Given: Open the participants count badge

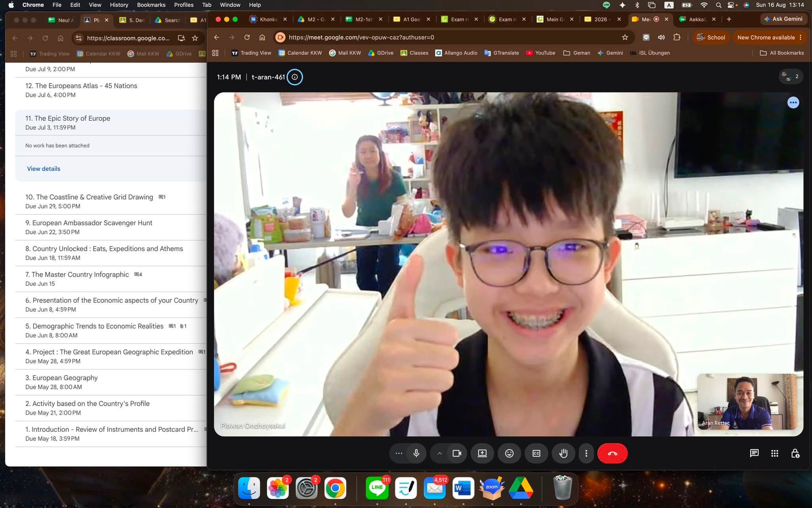Looking at the screenshot, I should 791,76.
